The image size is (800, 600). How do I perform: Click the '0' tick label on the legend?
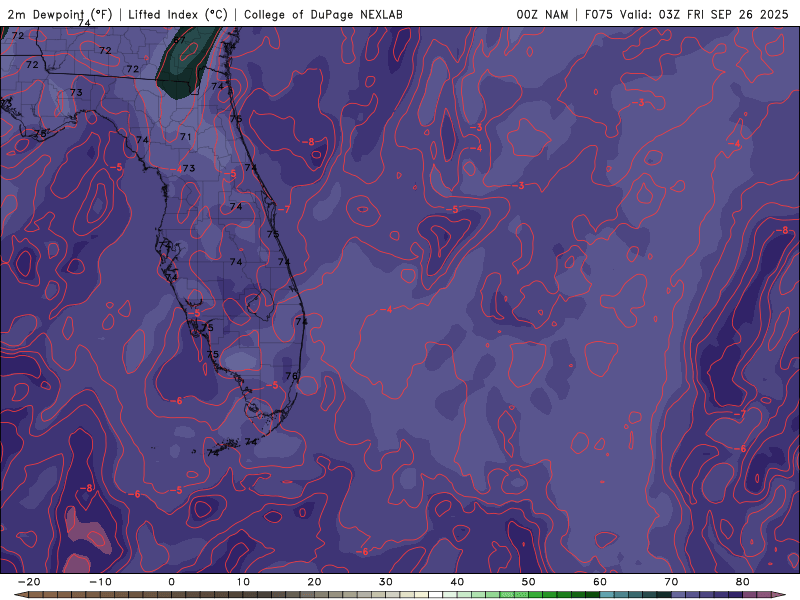pyautogui.click(x=171, y=581)
